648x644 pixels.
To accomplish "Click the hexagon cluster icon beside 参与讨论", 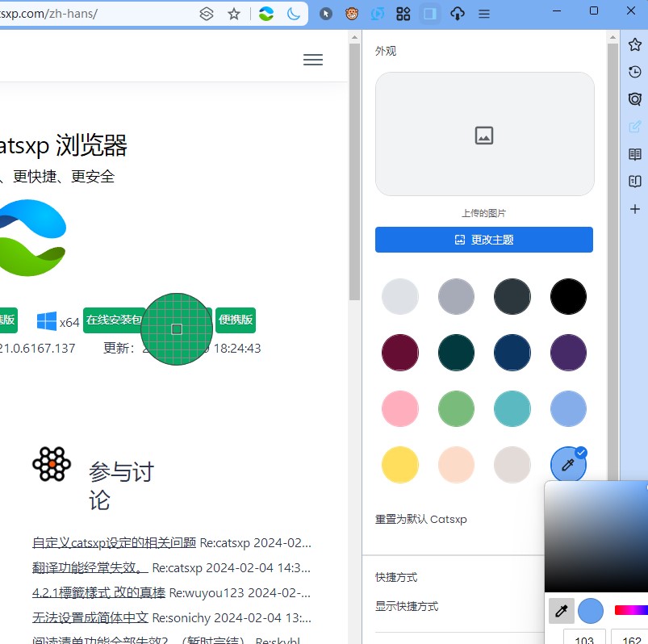I will pos(52,464).
